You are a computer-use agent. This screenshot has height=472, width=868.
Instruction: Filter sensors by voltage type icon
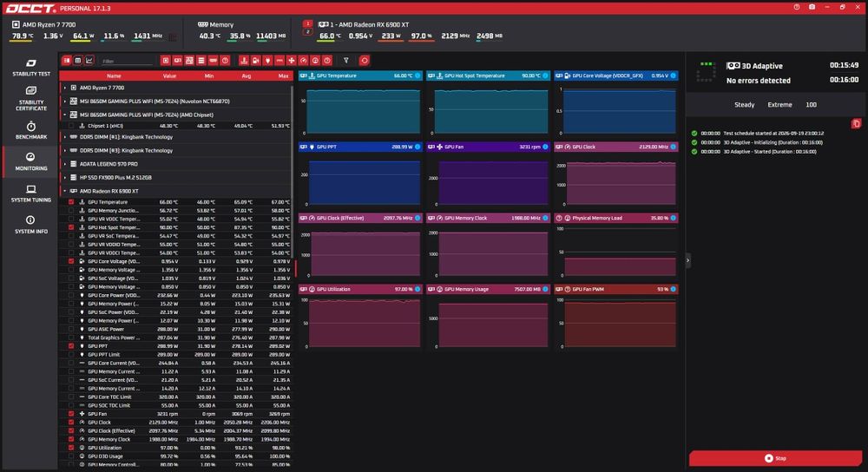pyautogui.click(x=255, y=61)
